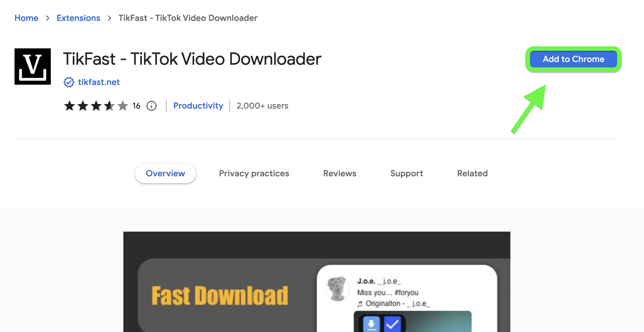
Task: Open the Productivity category link
Action: coord(198,106)
